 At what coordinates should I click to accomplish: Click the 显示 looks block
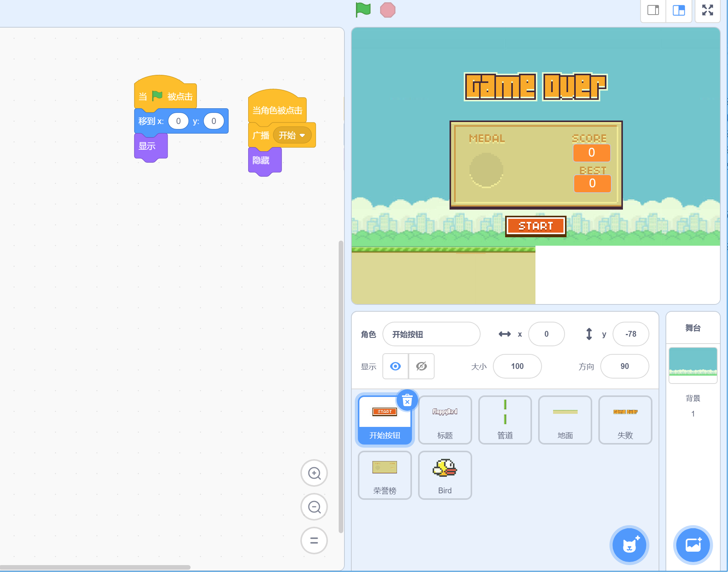tap(151, 146)
